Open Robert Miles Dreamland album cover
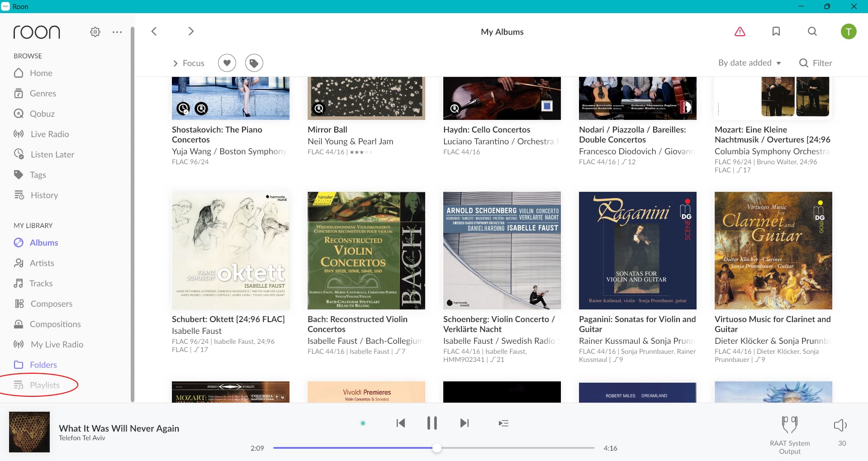Image resolution: width=868 pixels, height=461 pixels. coord(638,392)
